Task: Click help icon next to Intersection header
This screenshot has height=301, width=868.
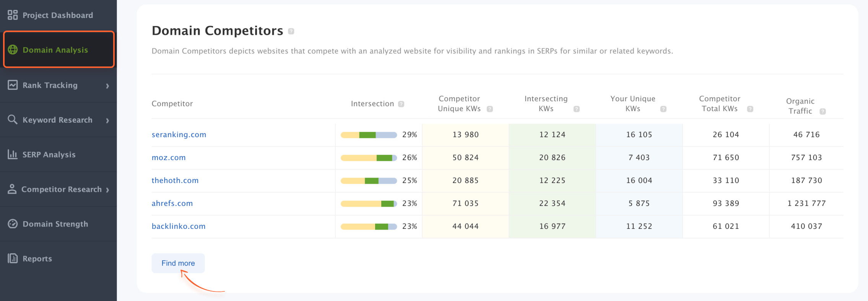Action: tap(401, 104)
